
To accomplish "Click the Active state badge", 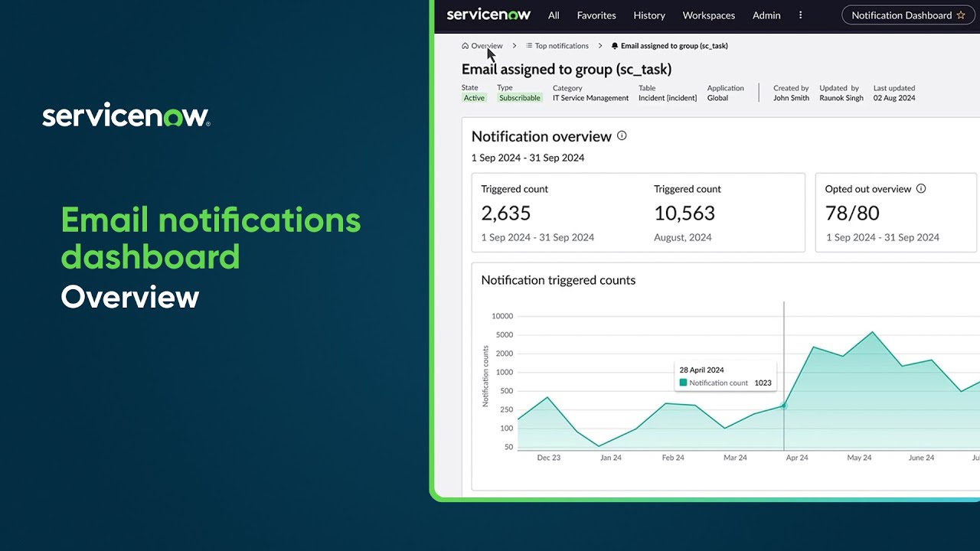I will tap(474, 98).
